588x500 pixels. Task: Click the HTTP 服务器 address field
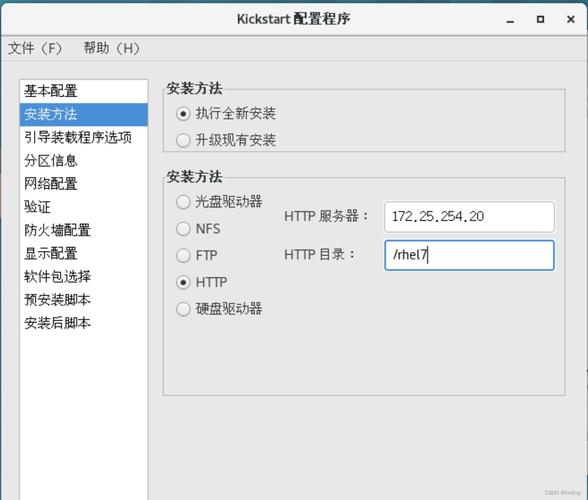click(x=469, y=216)
